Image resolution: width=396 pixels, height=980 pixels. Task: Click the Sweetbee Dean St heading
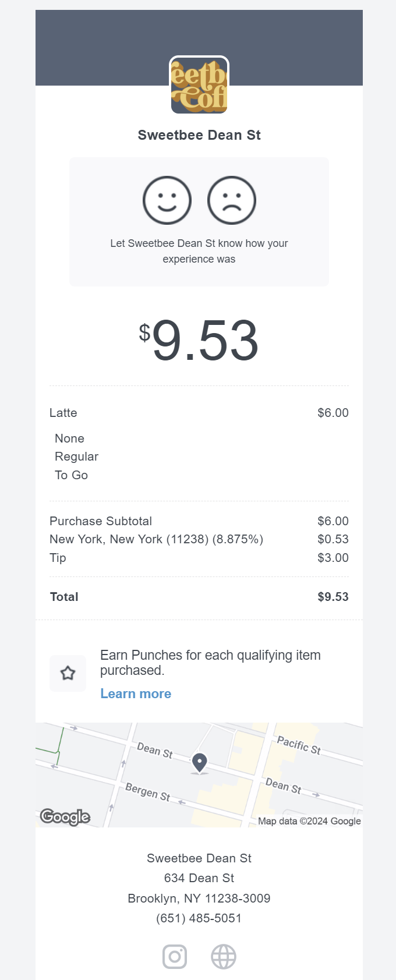click(199, 135)
